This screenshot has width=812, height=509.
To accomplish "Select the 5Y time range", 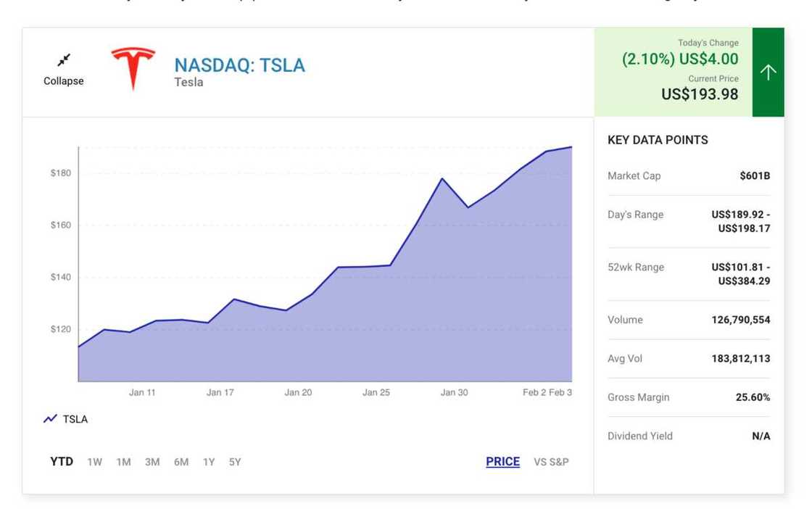I will point(235,462).
